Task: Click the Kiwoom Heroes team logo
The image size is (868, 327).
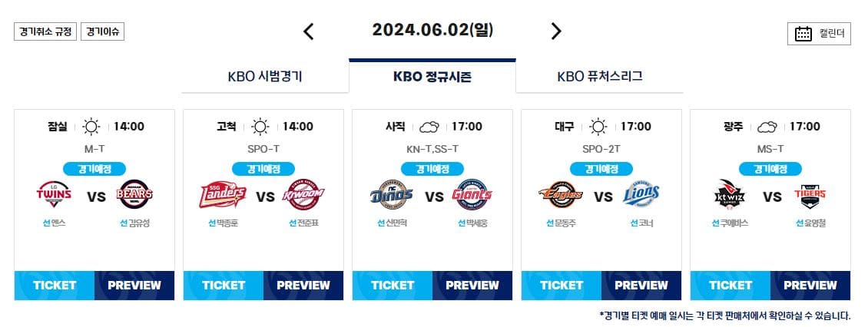Action: point(303,194)
